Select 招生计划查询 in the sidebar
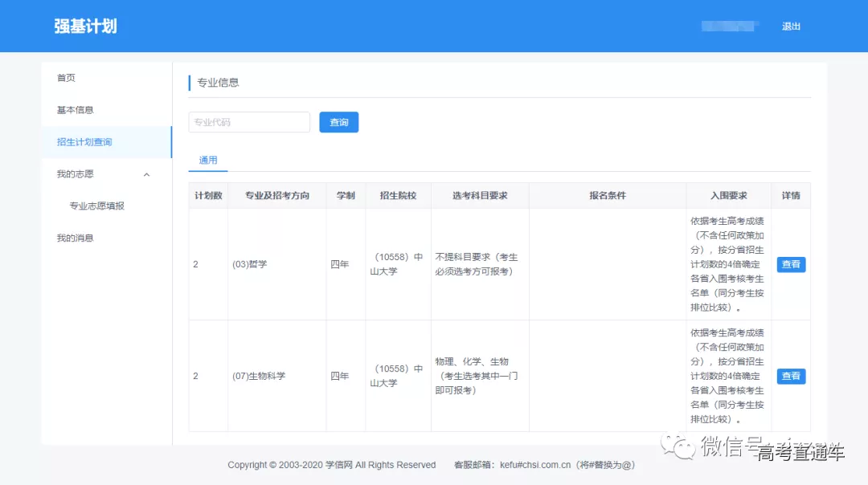This screenshot has height=485, width=868. pos(84,142)
